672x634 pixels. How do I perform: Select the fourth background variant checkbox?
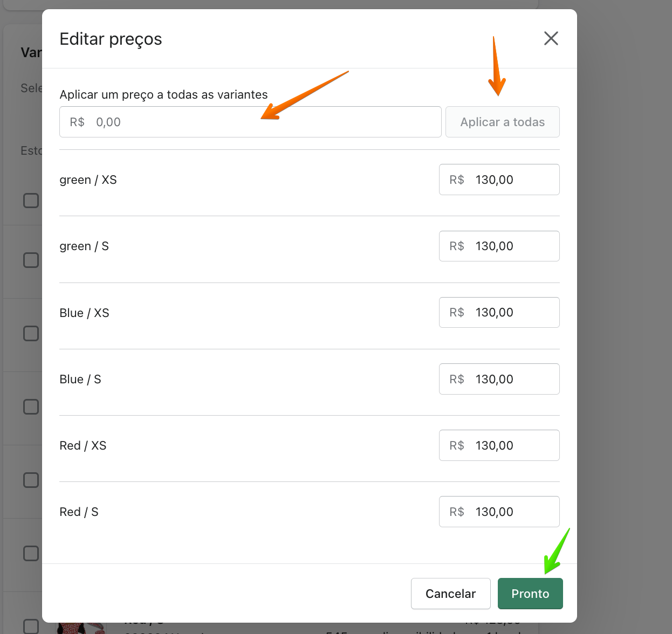[x=31, y=407]
